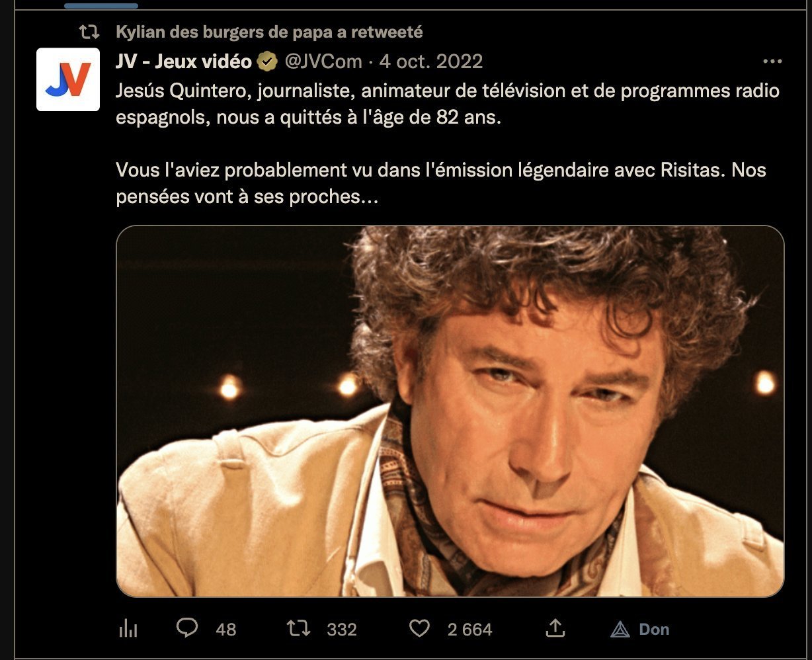Click the reply speech bubble icon
Viewport: 812px width, 660px height.
pos(187,628)
